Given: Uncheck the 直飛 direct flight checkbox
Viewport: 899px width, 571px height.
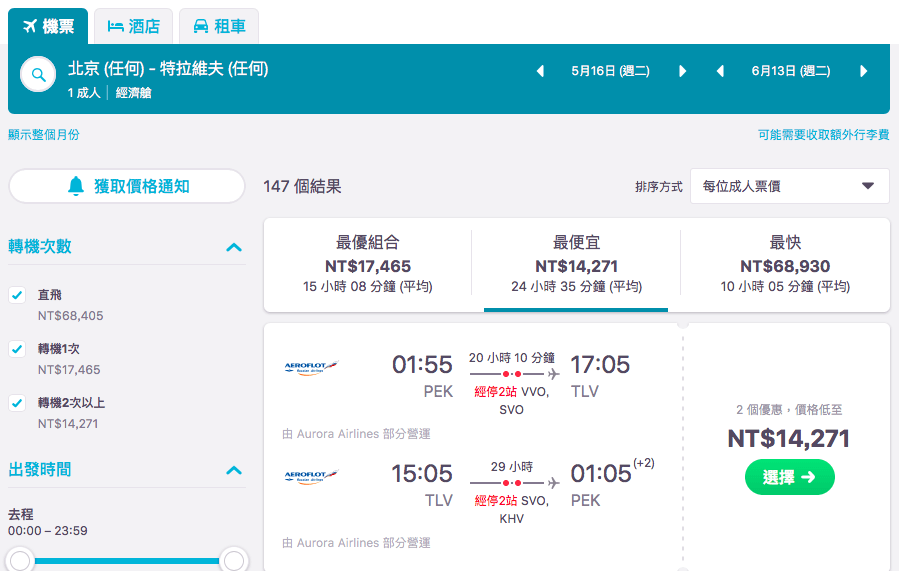Looking at the screenshot, I should (17, 295).
